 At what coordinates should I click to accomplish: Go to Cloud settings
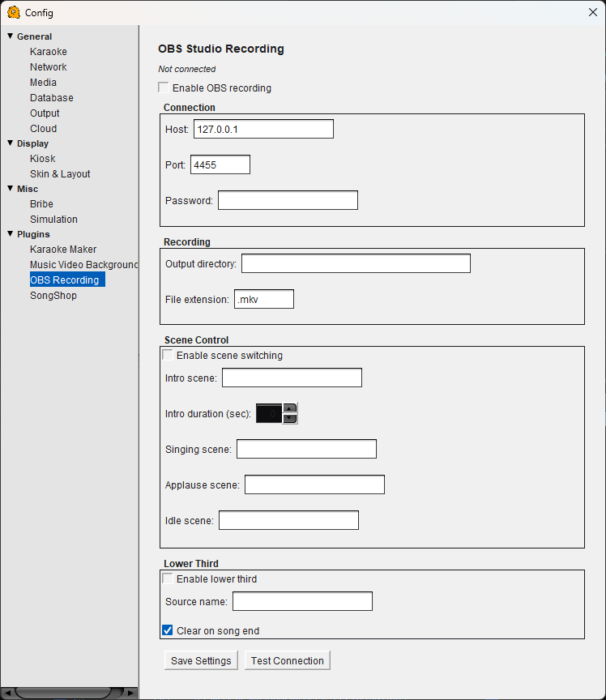(x=43, y=129)
